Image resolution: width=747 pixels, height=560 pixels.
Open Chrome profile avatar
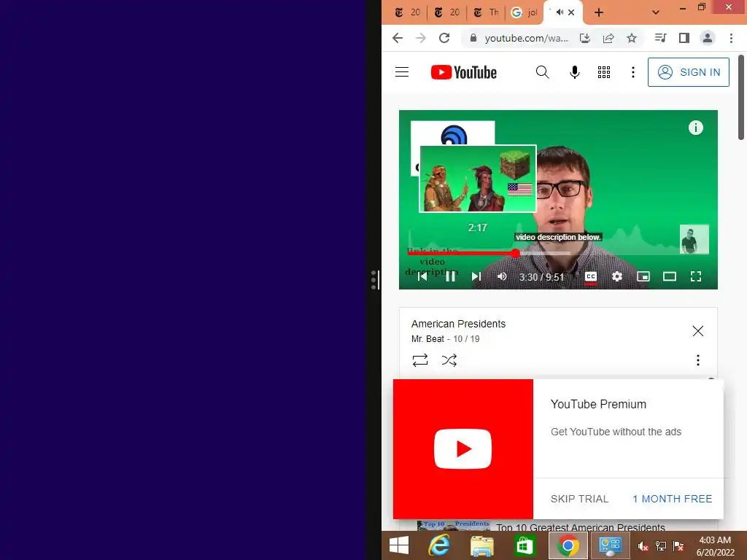708,38
